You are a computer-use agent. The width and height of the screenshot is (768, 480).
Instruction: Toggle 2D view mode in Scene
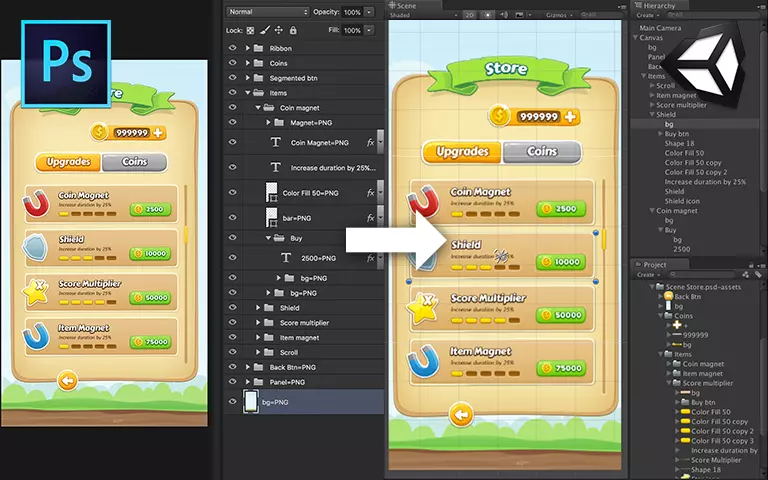(470, 16)
